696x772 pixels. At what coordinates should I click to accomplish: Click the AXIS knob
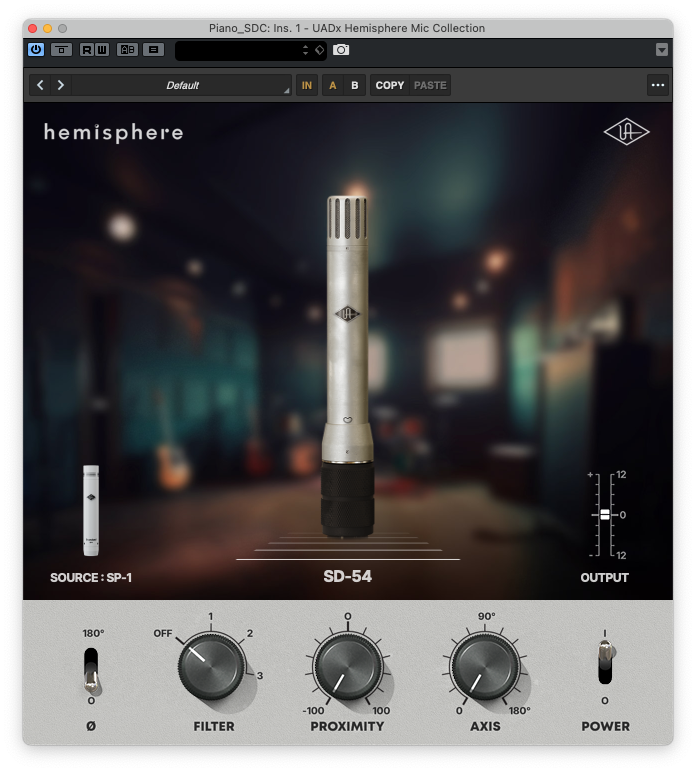[x=485, y=667]
